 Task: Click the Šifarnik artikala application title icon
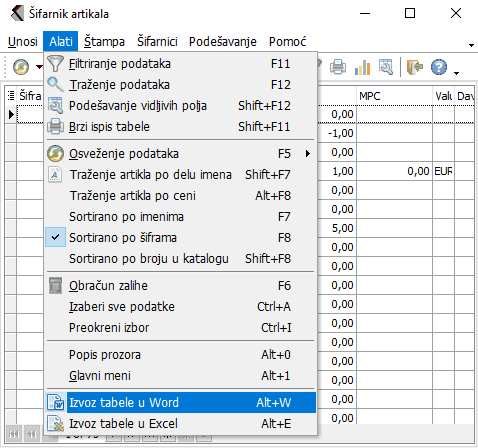tap(17, 14)
